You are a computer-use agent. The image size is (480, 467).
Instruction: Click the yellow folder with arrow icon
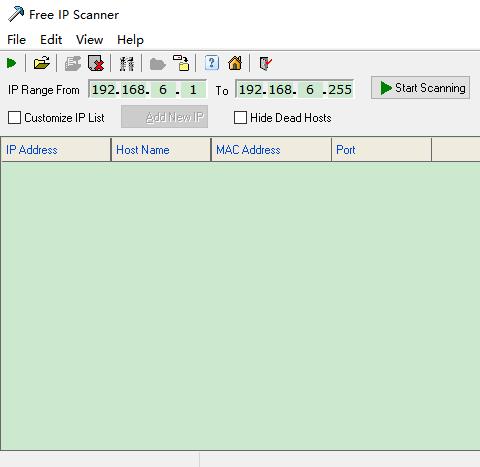tap(181, 63)
